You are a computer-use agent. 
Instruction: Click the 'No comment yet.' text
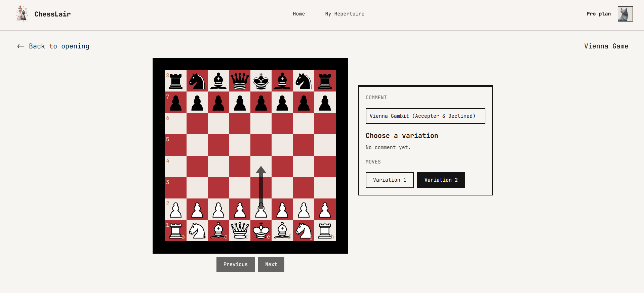pyautogui.click(x=388, y=147)
